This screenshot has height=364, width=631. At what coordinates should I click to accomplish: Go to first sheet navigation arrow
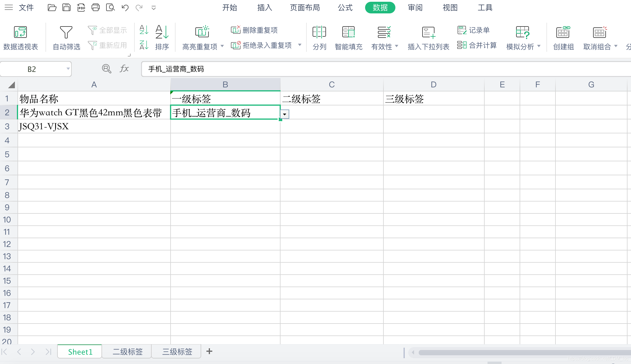(5, 352)
